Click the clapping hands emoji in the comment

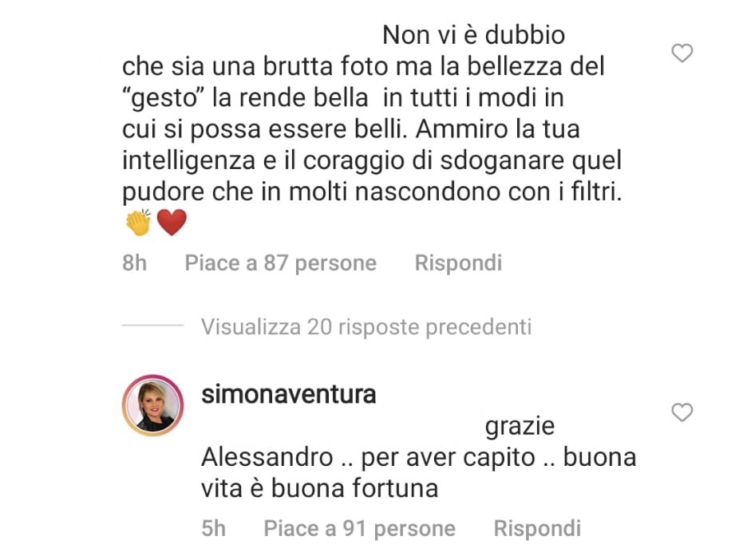point(138,223)
